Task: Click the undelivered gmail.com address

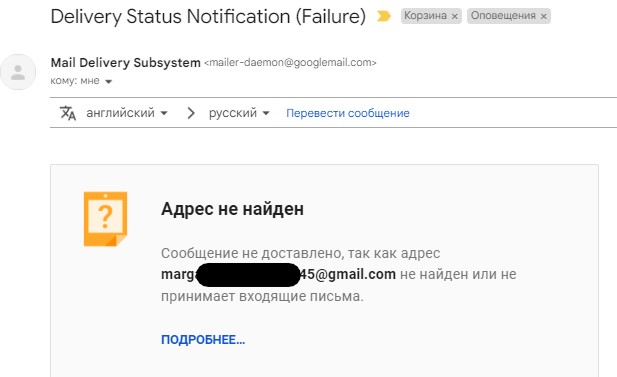Action: point(278,274)
